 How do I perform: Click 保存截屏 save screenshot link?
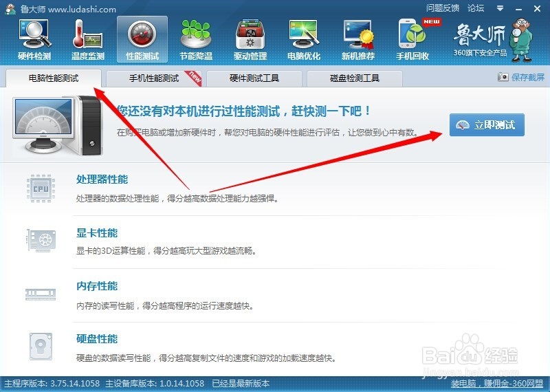pos(528,77)
